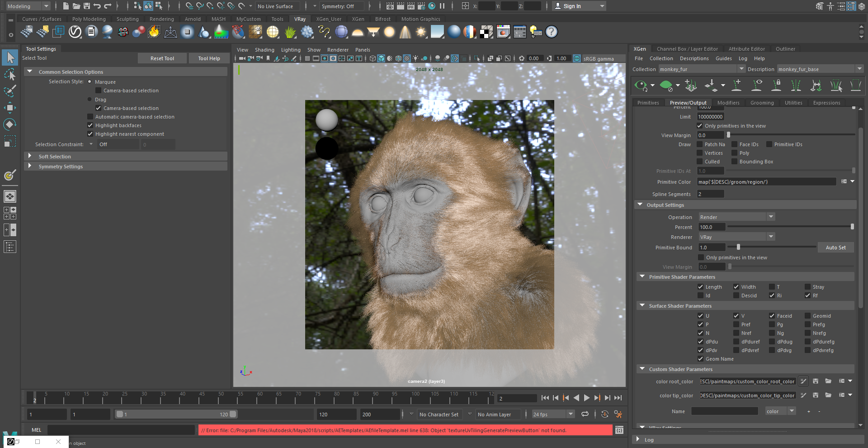
Task: Activate the Lasso select tool
Action: click(x=10, y=74)
